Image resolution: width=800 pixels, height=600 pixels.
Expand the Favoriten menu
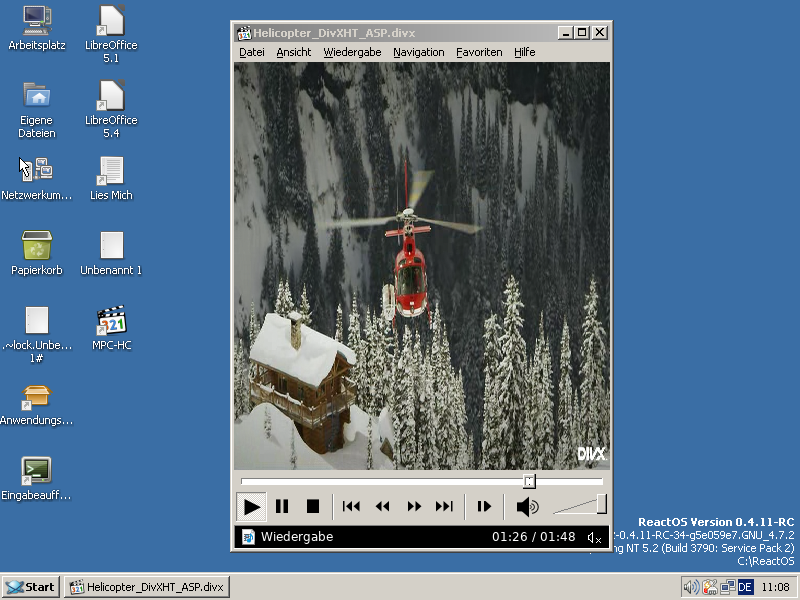pyautogui.click(x=479, y=52)
